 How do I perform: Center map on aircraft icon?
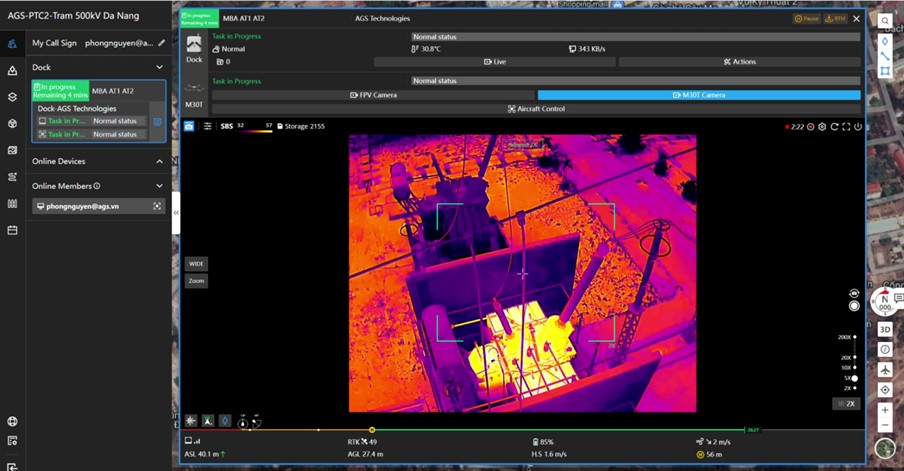pos(885,370)
